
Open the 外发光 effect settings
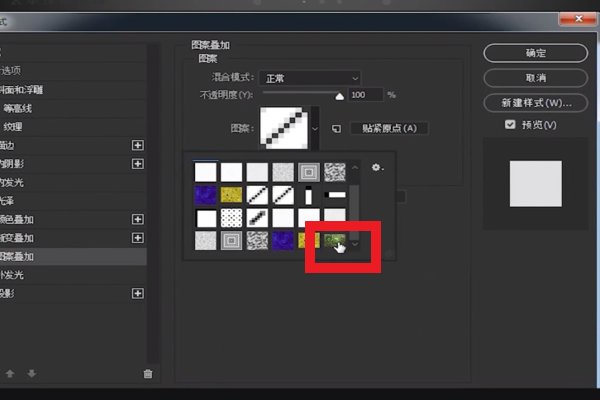click(73, 275)
